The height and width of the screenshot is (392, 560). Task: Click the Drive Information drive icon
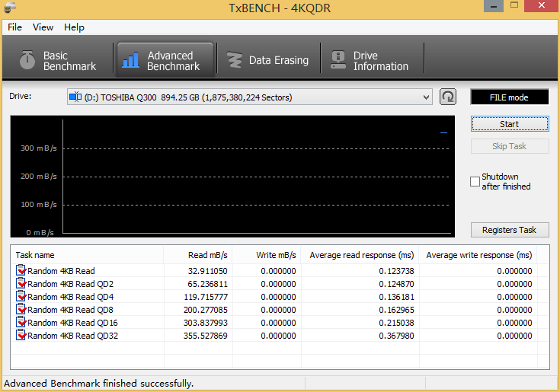(338, 59)
